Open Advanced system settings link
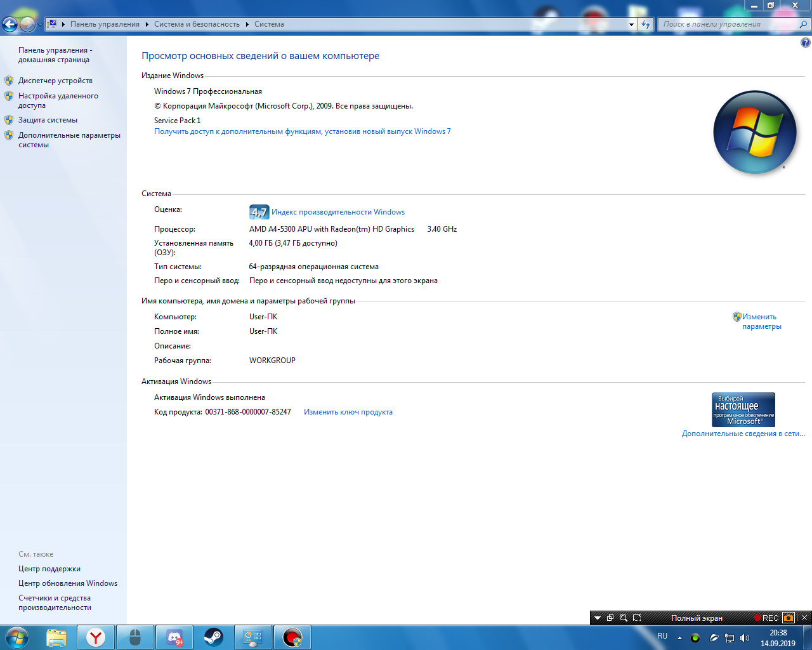 pyautogui.click(x=69, y=140)
